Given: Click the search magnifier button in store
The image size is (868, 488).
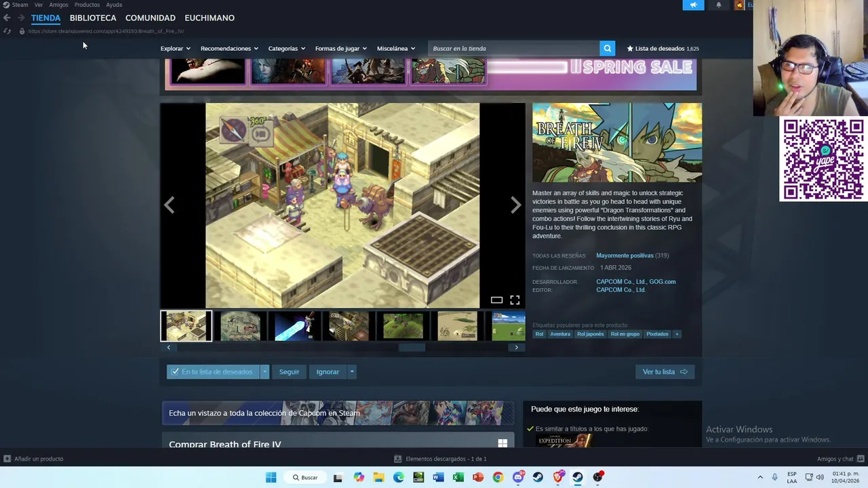Looking at the screenshot, I should [x=608, y=48].
